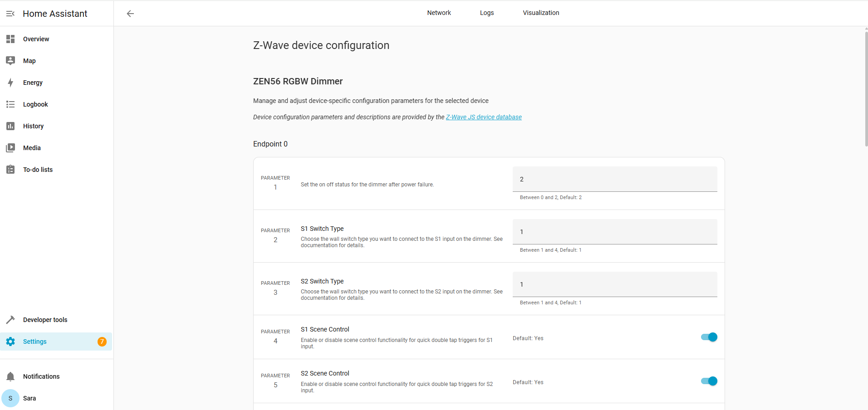This screenshot has height=410, width=868.
Task: Open the Energy lightning bolt icon
Action: (x=10, y=83)
